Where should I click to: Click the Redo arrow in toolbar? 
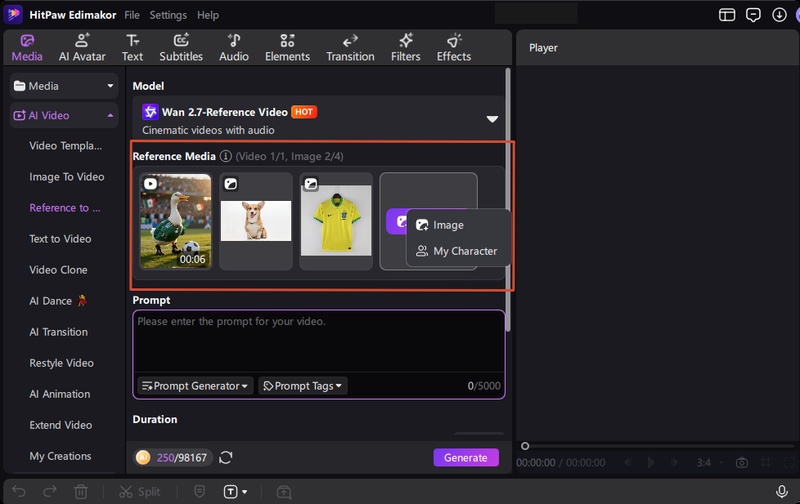pos(50,492)
